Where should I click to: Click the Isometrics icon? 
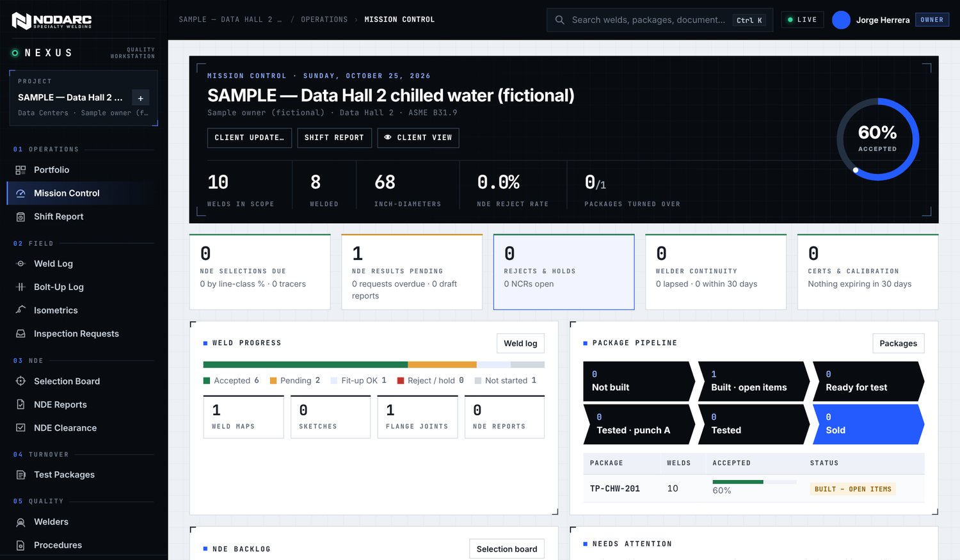20,310
